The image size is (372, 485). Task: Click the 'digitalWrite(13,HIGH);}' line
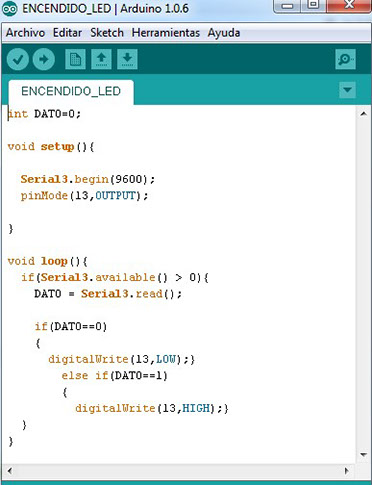152,408
